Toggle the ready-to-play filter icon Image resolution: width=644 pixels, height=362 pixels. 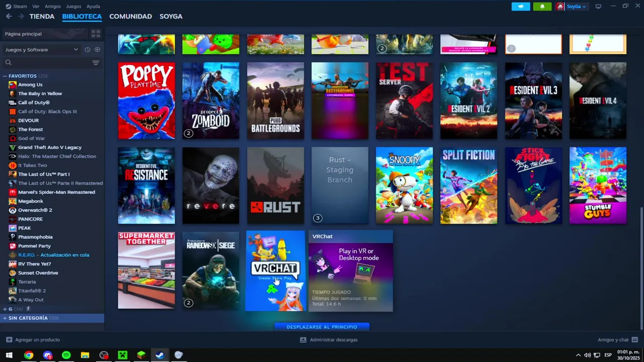(97, 49)
